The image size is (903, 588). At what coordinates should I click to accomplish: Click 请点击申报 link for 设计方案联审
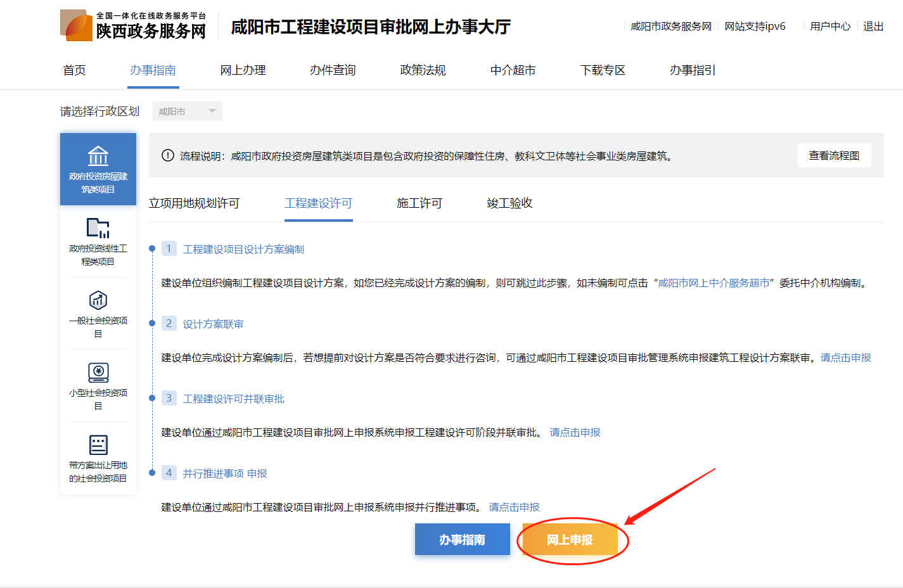[845, 358]
